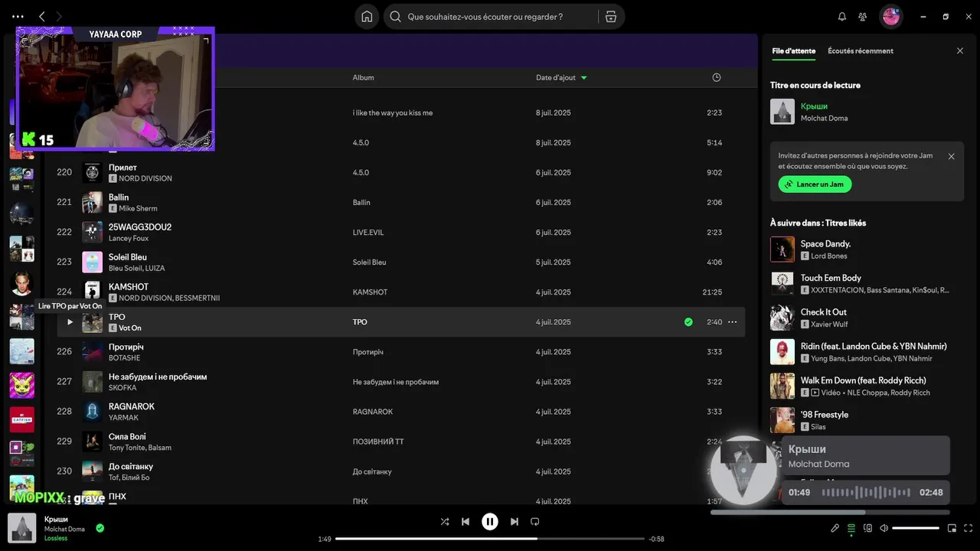Toggle the repeat control
The width and height of the screenshot is (980, 551).
[x=535, y=522]
